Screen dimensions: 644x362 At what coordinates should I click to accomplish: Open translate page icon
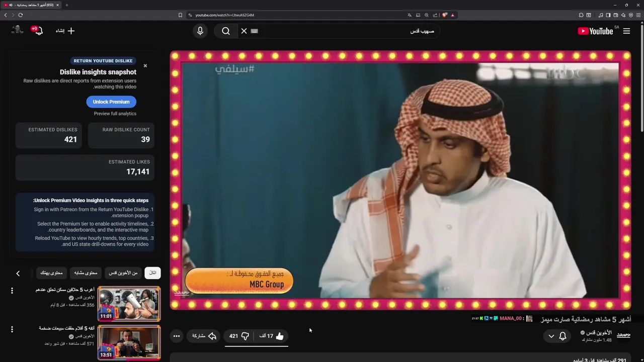410,15
